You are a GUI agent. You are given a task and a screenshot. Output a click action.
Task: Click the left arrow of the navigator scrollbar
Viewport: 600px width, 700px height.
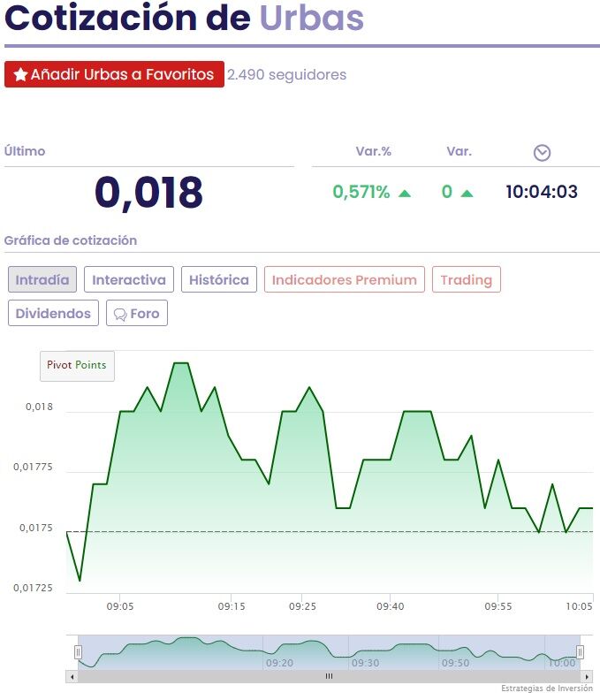(72, 677)
